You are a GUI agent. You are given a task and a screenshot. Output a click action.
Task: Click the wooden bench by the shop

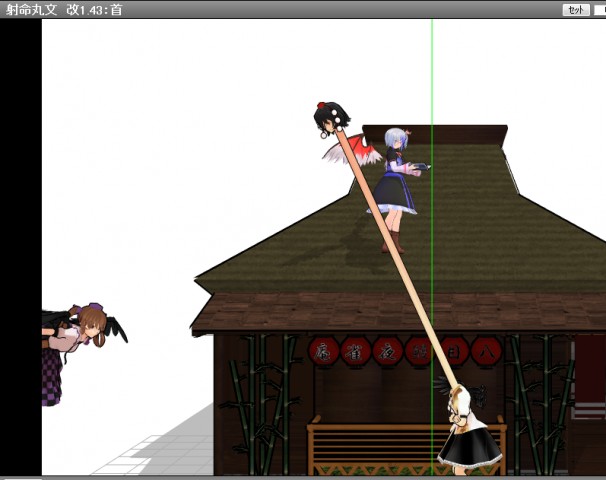click(407, 446)
